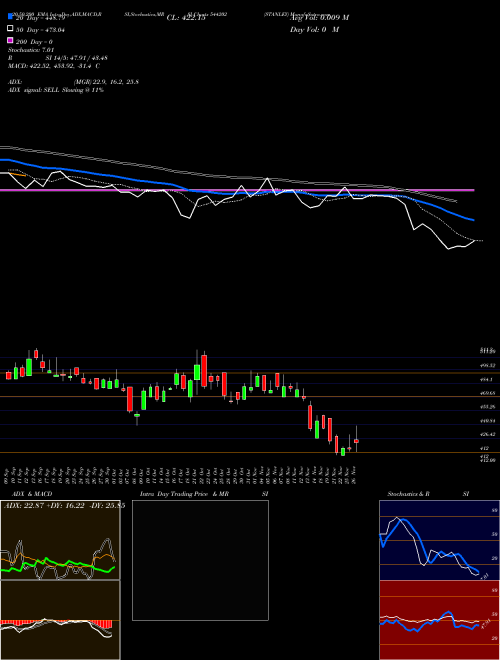Click the '(MGR) 22.9, 16.2, 25.8' ADX values
The width and height of the screenshot is (500, 660).
pos(106,82)
